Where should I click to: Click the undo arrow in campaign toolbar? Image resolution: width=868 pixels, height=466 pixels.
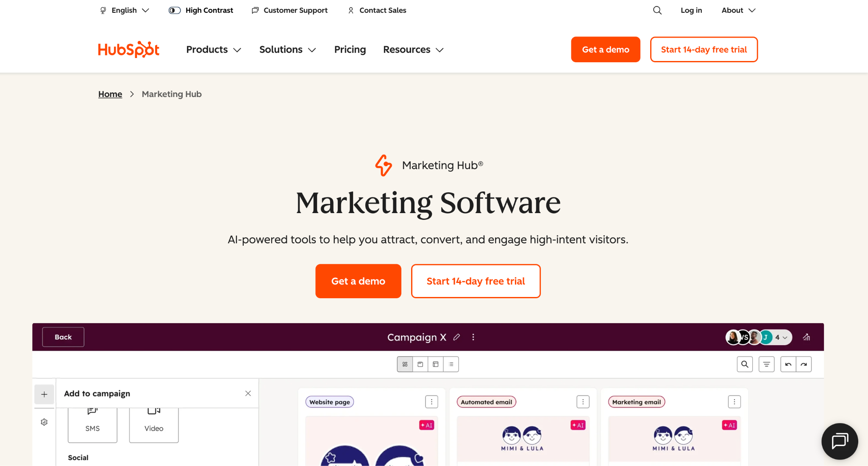[x=788, y=364]
